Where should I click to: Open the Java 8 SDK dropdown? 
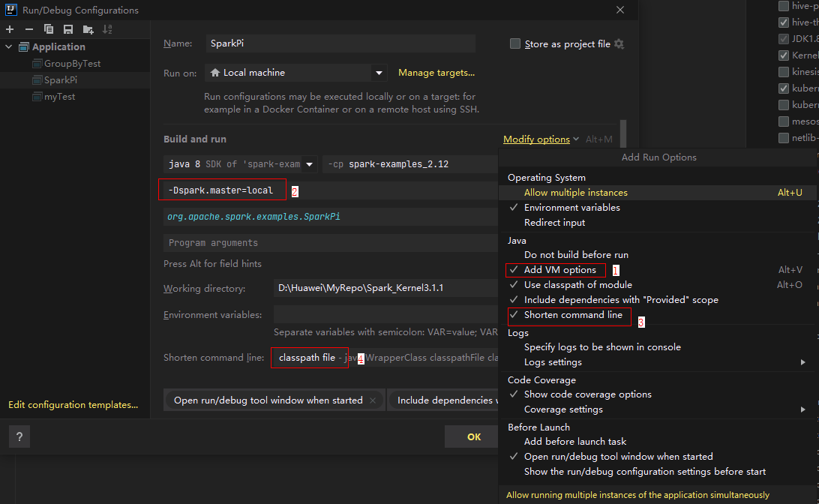241,164
